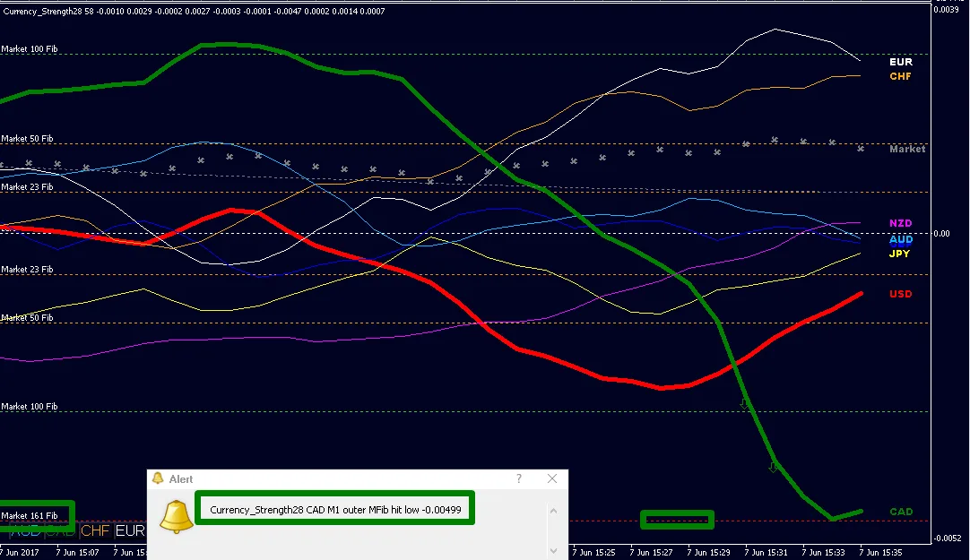Select the orange CHF line label on the right
The width and height of the screenshot is (970, 560).
click(x=901, y=77)
